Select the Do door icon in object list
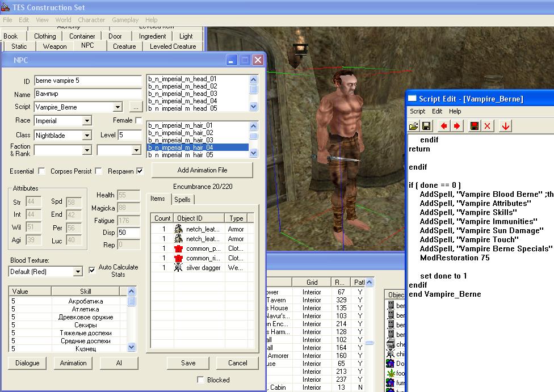The image size is (554, 392). 391,363
